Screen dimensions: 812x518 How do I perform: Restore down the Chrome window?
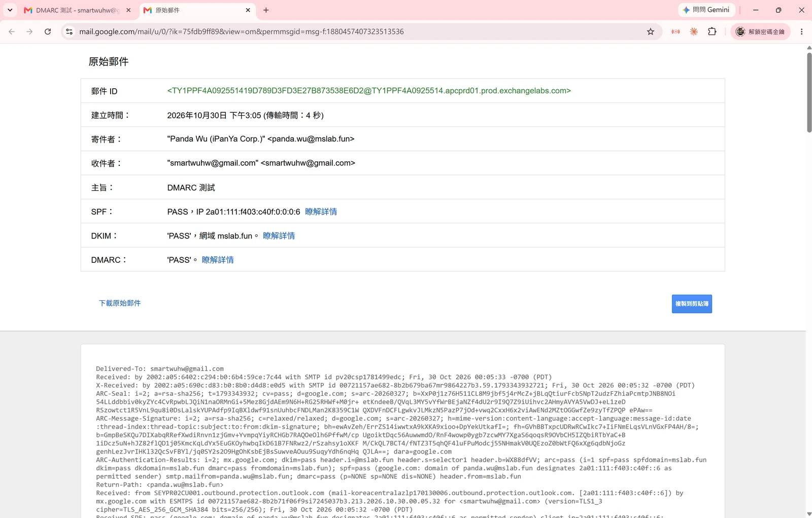[x=779, y=10]
